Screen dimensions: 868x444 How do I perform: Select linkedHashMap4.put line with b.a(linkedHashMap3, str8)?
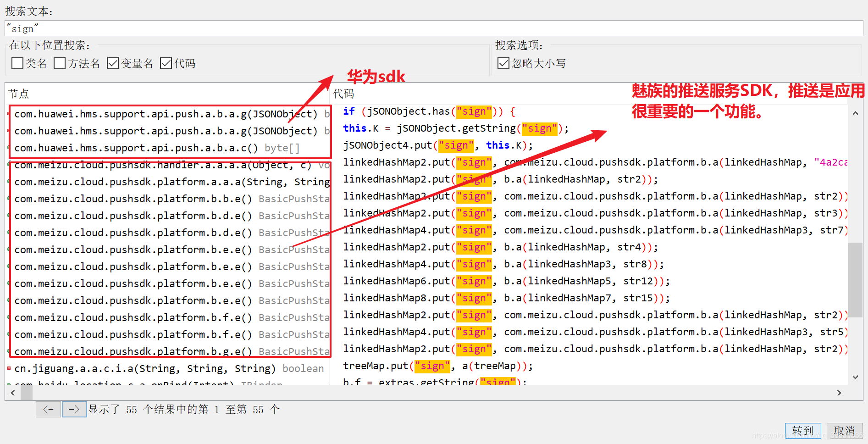point(503,264)
